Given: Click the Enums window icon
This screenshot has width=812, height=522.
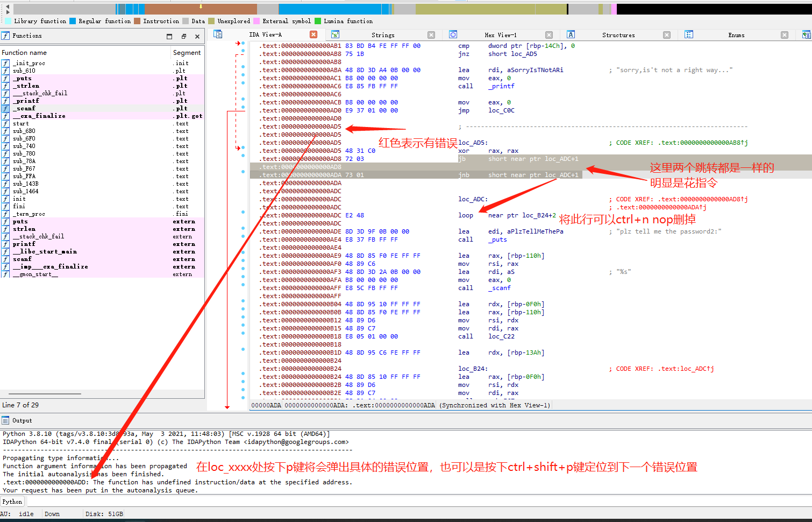Looking at the screenshot, I should click(x=689, y=34).
